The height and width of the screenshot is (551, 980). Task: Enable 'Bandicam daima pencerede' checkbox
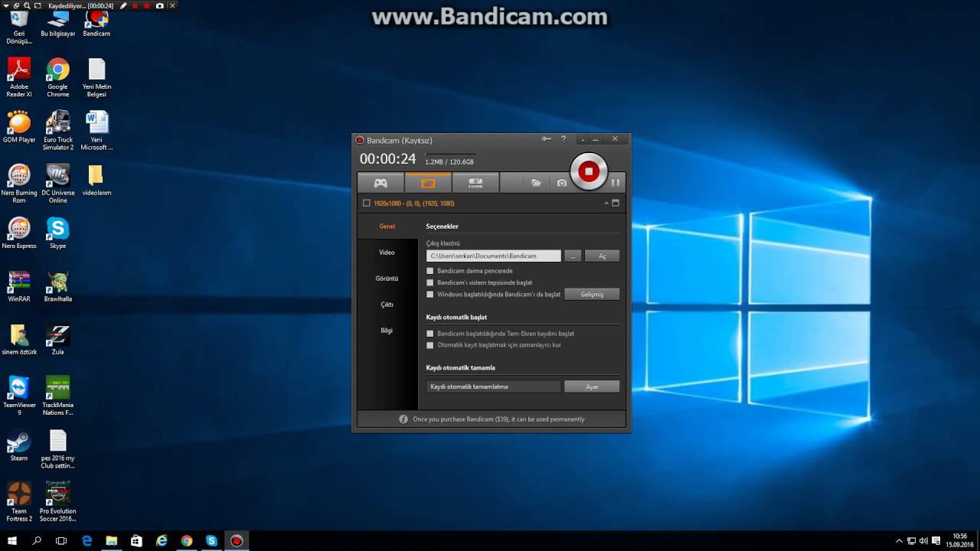tap(430, 271)
